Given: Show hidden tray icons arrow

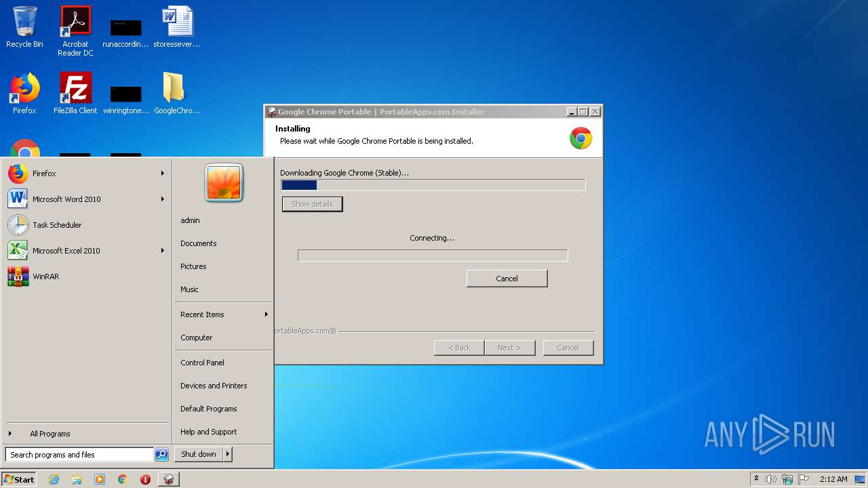Looking at the screenshot, I should point(756,479).
